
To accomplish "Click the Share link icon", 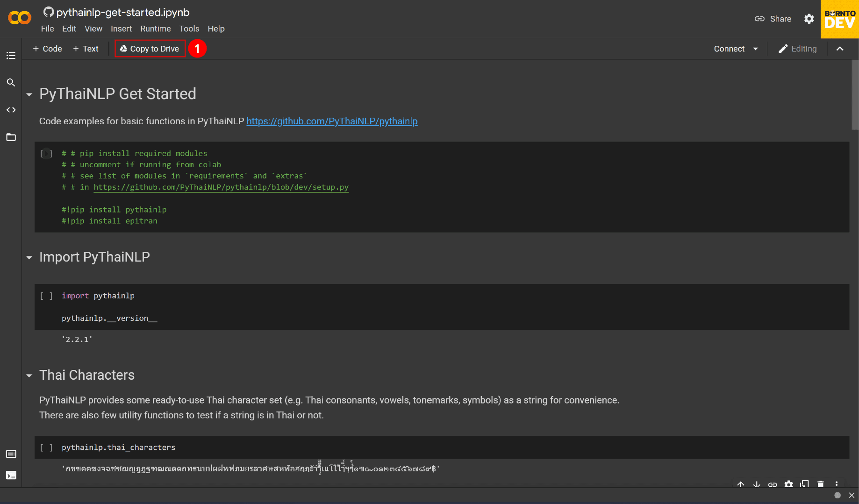I will [x=759, y=19].
